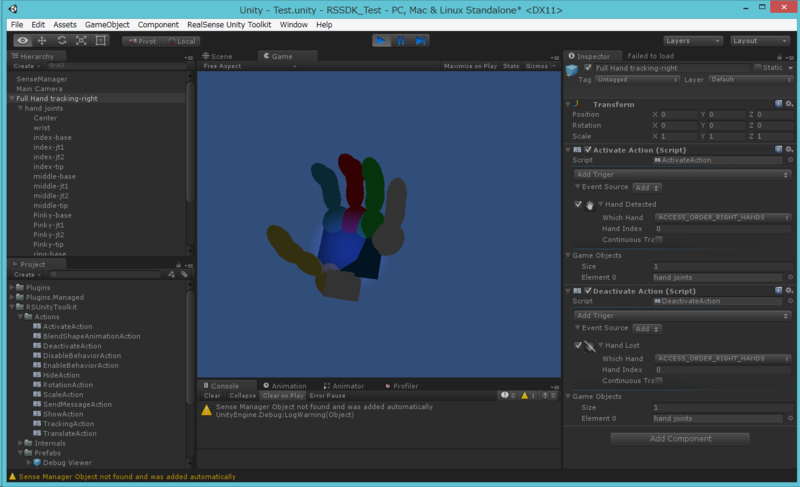Collapse the hand joints tree node

20,108
